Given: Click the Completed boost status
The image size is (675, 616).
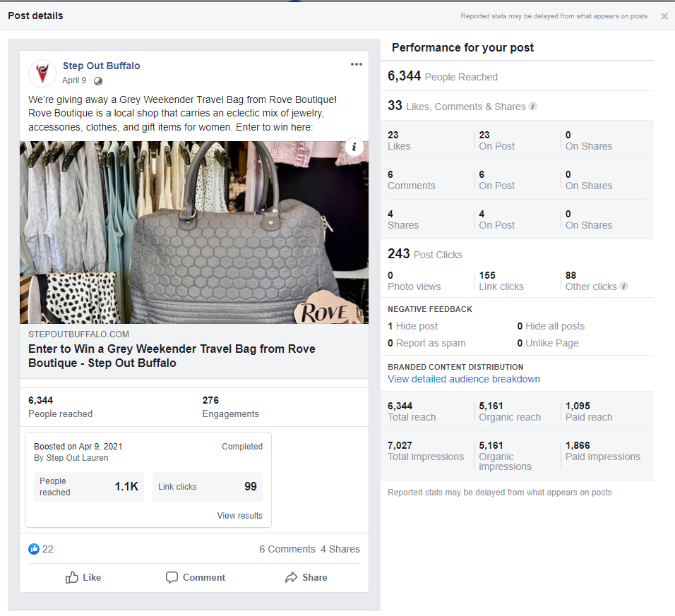Looking at the screenshot, I should click(x=242, y=447).
